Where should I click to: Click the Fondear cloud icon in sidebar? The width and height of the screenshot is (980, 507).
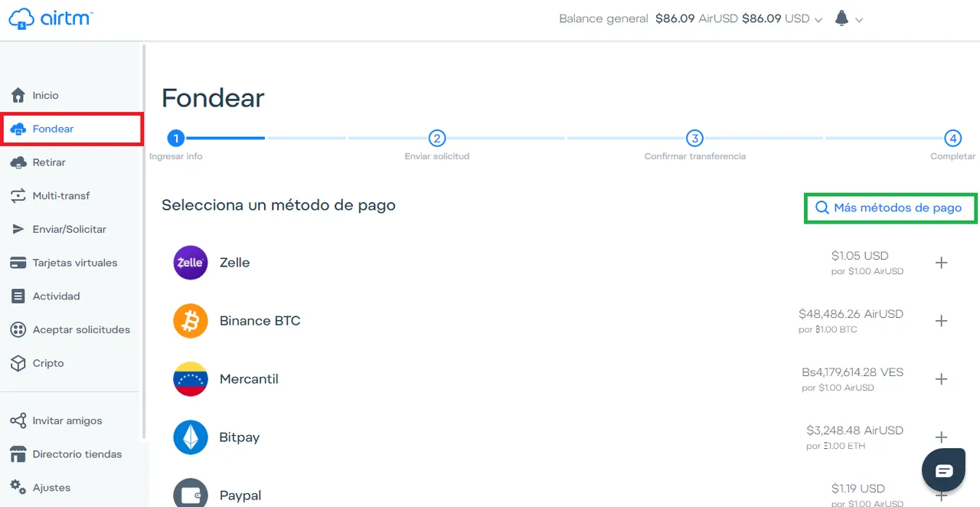click(x=18, y=129)
